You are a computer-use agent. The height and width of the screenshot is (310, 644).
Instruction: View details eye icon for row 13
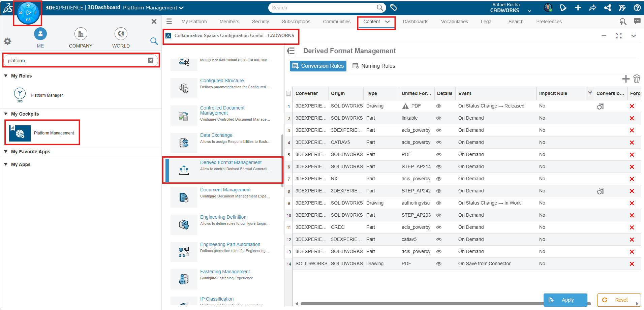[439, 251]
